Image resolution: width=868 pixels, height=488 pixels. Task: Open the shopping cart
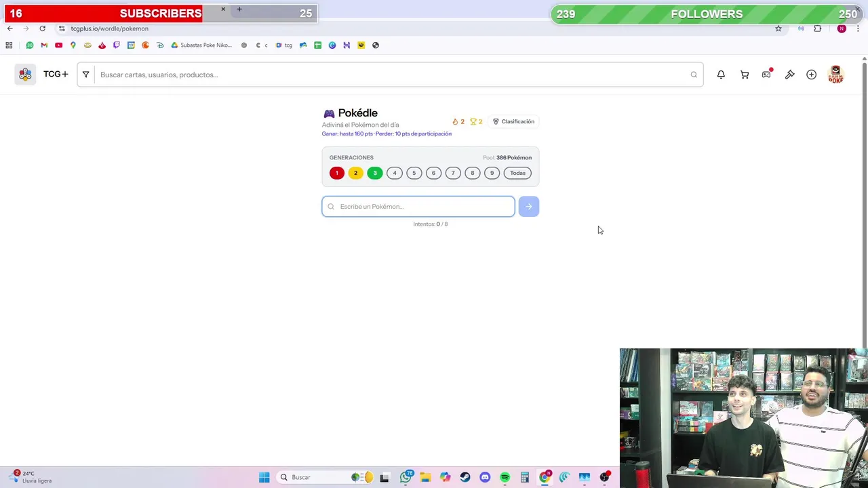(x=745, y=75)
